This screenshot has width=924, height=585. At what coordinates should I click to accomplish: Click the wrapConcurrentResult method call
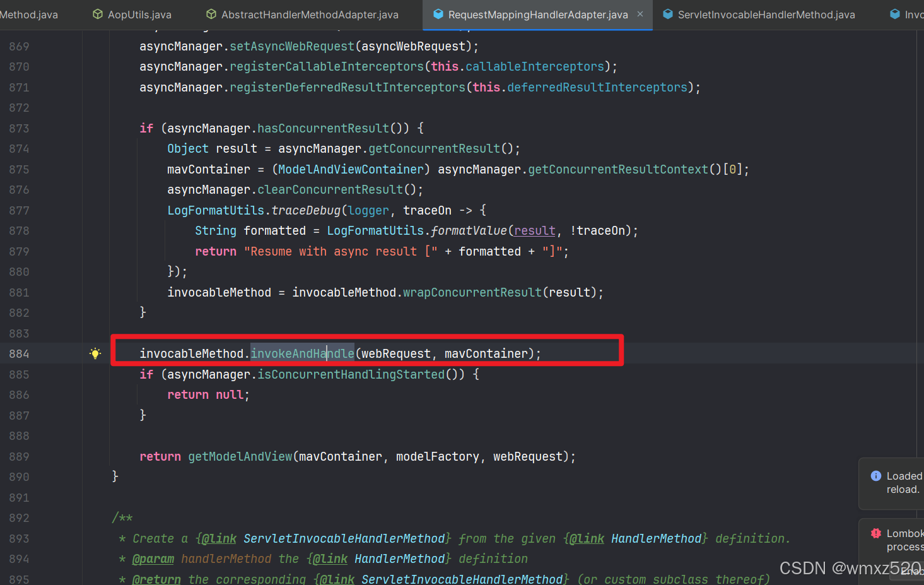point(472,293)
